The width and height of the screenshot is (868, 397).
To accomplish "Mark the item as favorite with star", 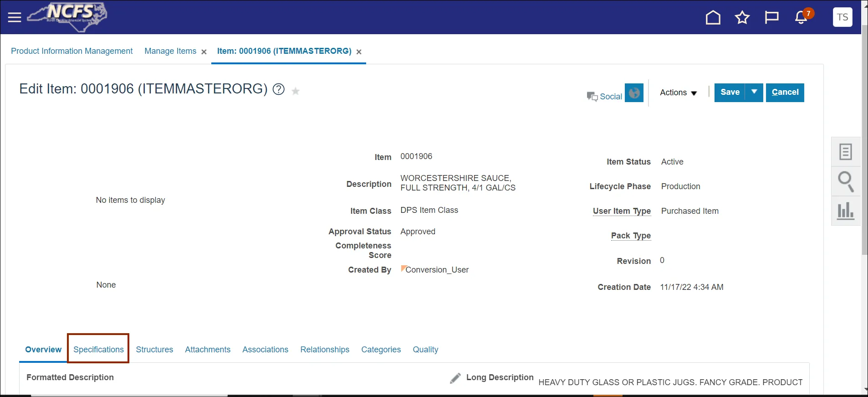I will click(x=296, y=91).
